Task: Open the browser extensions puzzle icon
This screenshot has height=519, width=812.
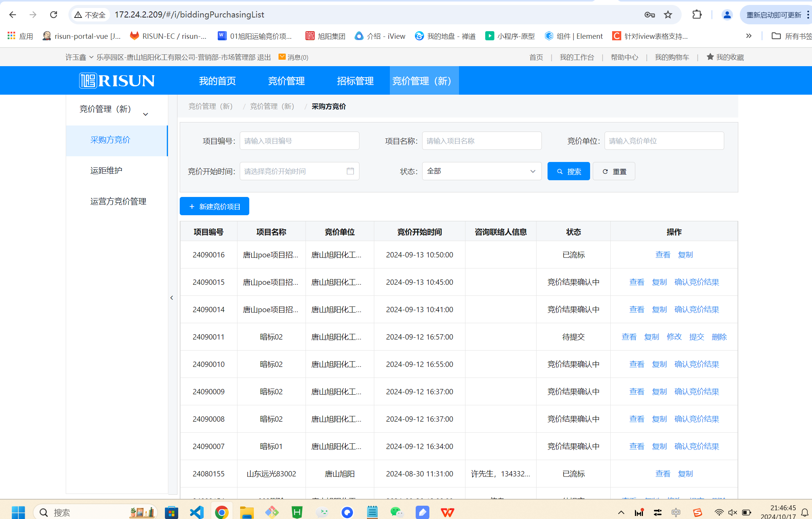Action: [696, 14]
